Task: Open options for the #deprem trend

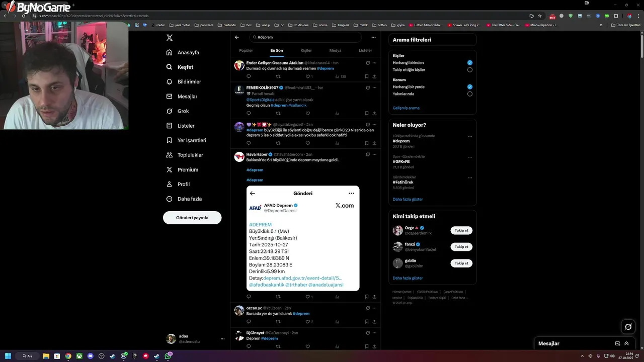Action: [470, 136]
